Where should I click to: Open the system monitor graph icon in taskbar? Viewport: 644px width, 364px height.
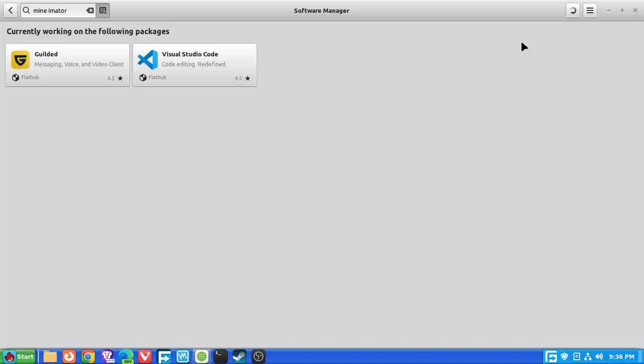[183, 356]
